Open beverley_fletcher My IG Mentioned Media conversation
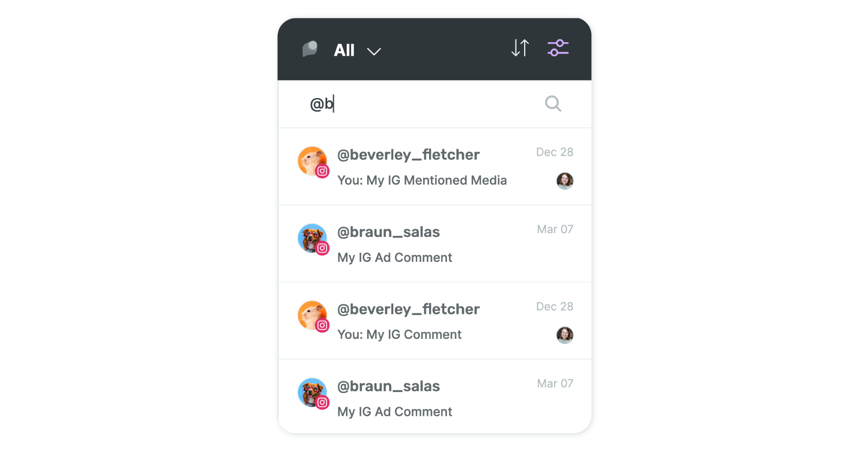Image resolution: width=868 pixels, height=450 pixels. [435, 167]
